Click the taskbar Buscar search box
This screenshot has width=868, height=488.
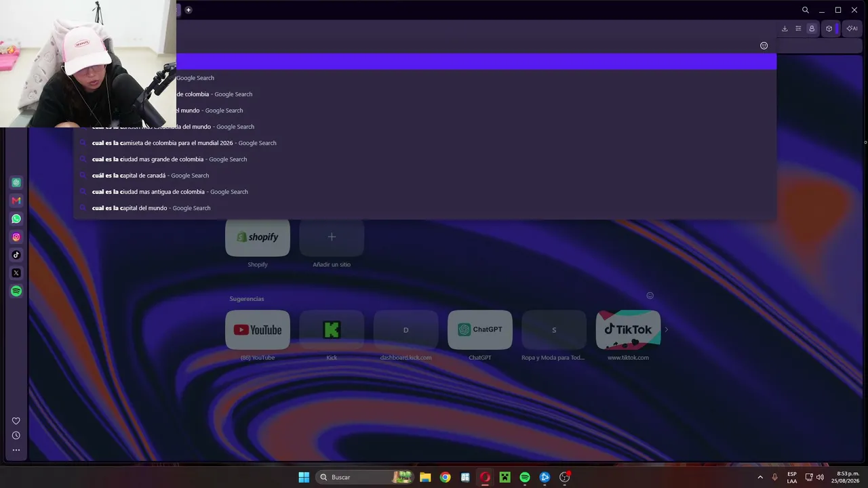click(365, 477)
